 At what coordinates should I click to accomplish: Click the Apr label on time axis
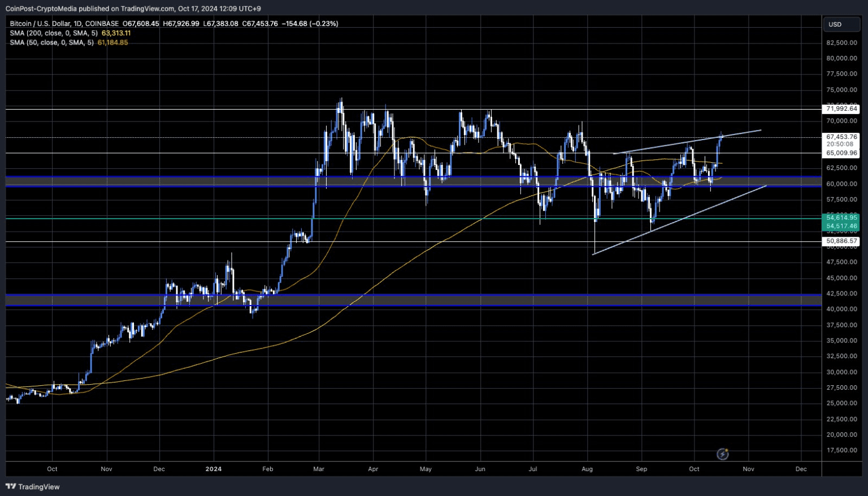point(372,469)
